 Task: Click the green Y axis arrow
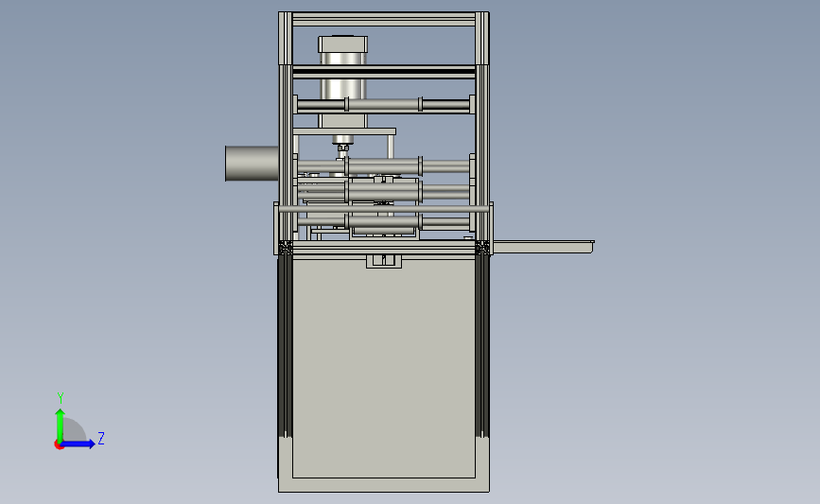click(60, 425)
